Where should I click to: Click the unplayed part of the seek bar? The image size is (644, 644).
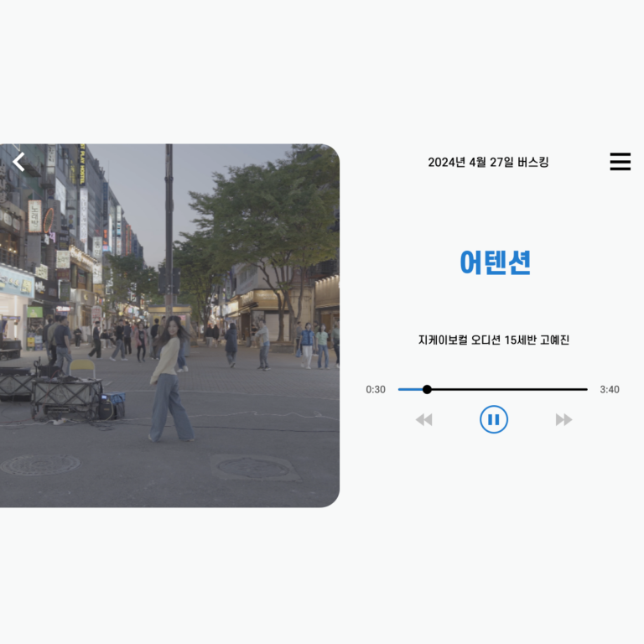coord(509,389)
